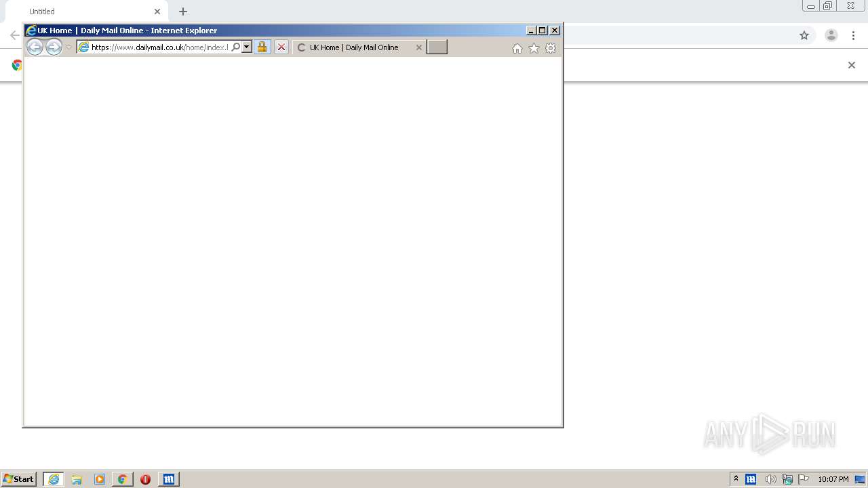Open Opera from the taskbar

(x=145, y=479)
